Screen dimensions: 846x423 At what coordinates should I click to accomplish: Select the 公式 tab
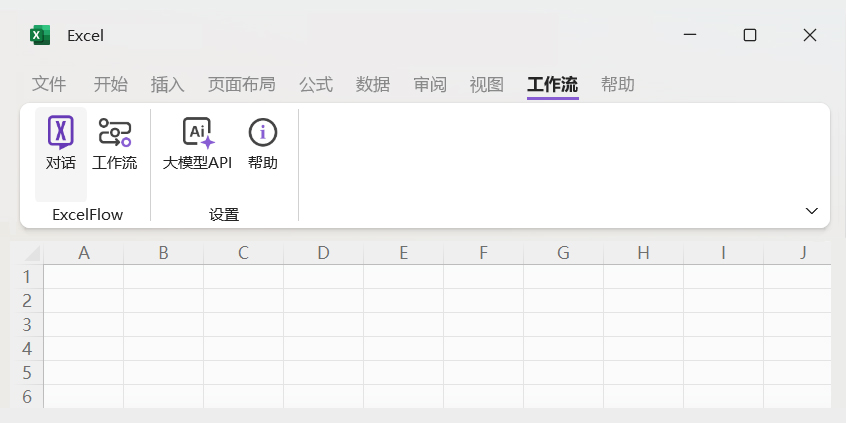point(316,85)
